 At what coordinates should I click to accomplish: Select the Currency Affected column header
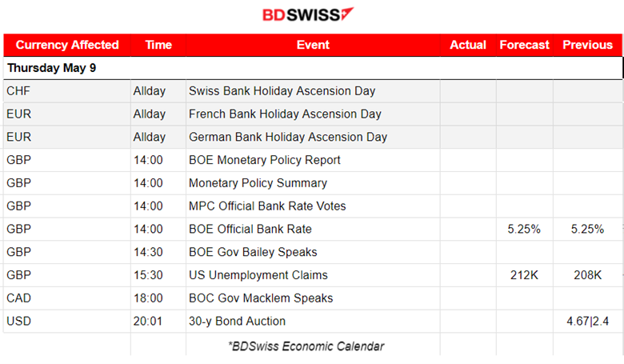[x=67, y=45]
